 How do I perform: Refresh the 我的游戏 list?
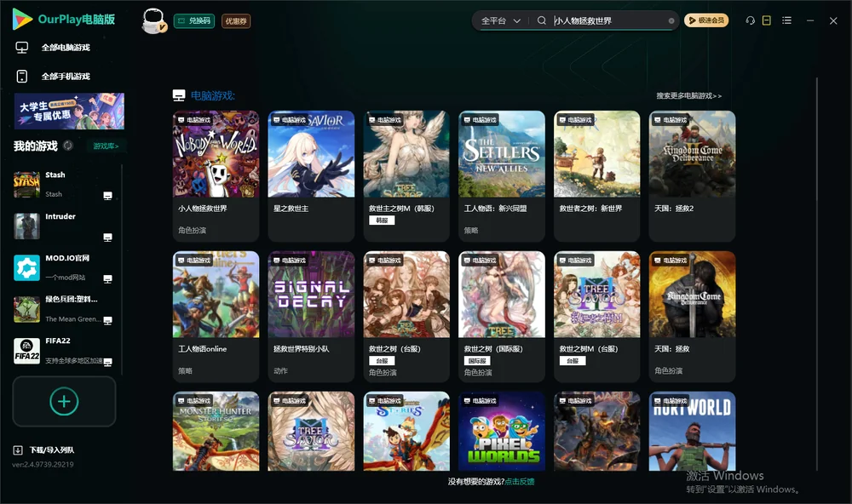pos(68,146)
